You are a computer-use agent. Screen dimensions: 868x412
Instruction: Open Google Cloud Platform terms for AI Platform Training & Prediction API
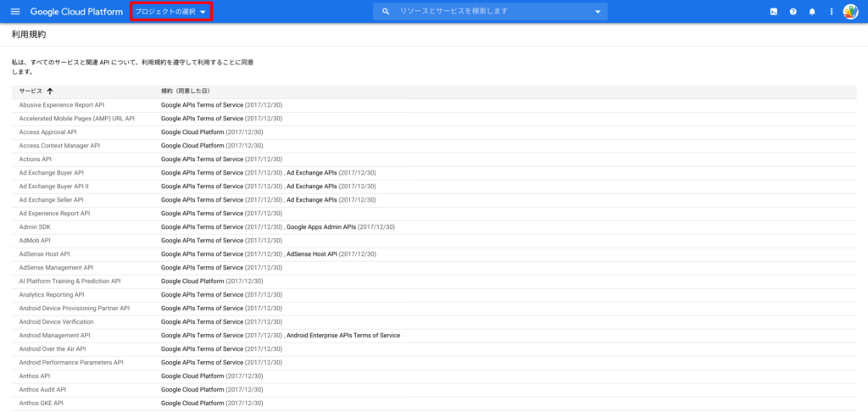(x=192, y=281)
